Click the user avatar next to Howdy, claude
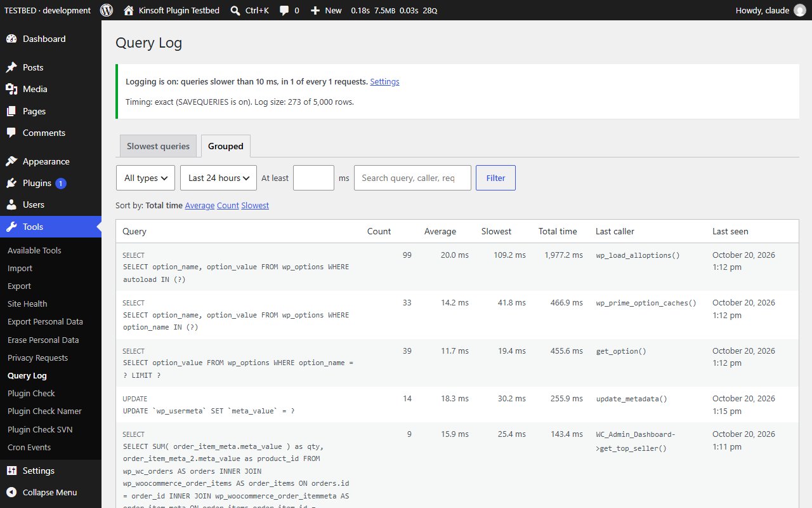The height and width of the screenshot is (508, 812). (x=799, y=10)
